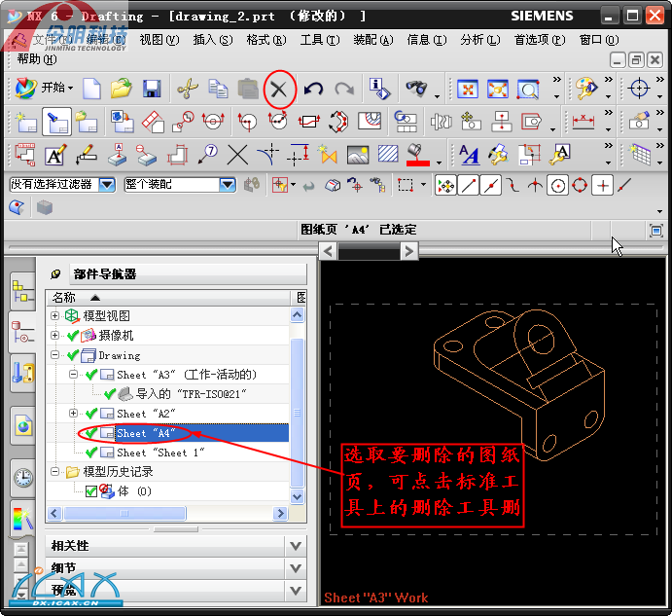Open file with the yellow folder icon
Image resolution: width=672 pixels, height=616 pixels.
point(121,90)
